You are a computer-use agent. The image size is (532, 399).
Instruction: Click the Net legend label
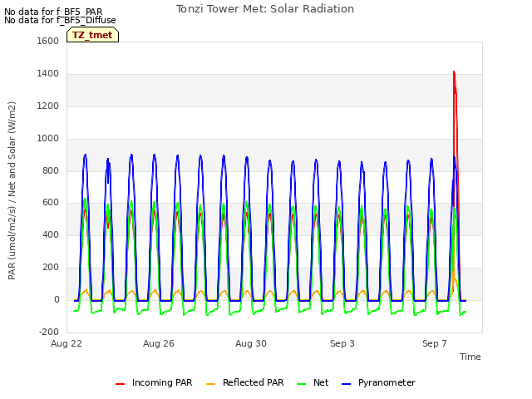pos(321,382)
